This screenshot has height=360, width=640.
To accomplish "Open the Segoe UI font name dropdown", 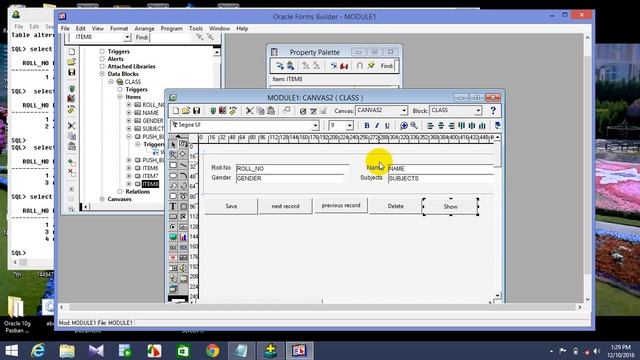I will (x=315, y=125).
